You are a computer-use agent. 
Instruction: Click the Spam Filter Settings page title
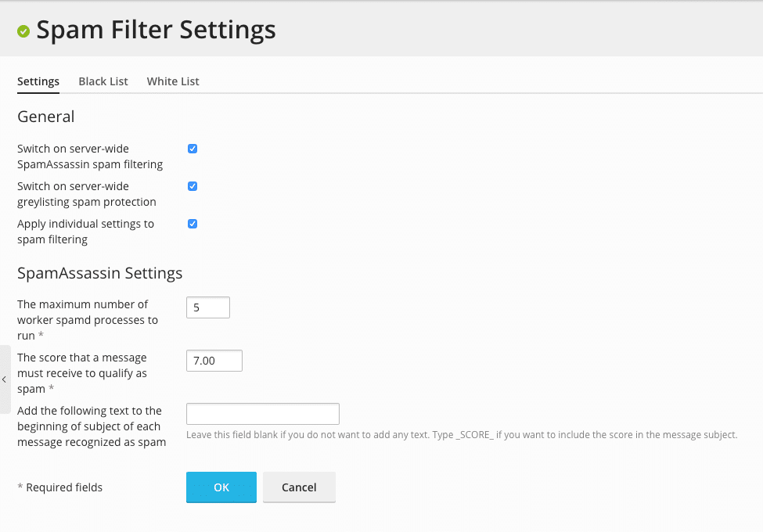pos(156,30)
